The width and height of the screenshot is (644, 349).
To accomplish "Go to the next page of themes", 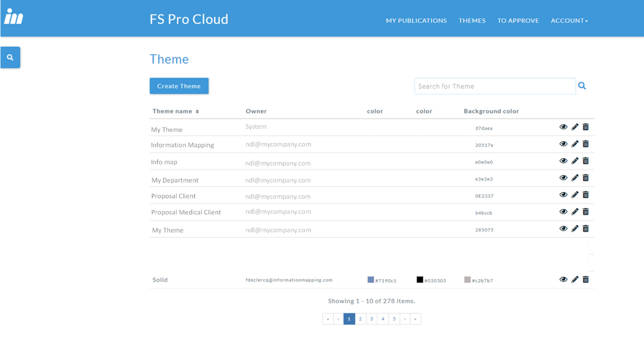I will 405,318.
